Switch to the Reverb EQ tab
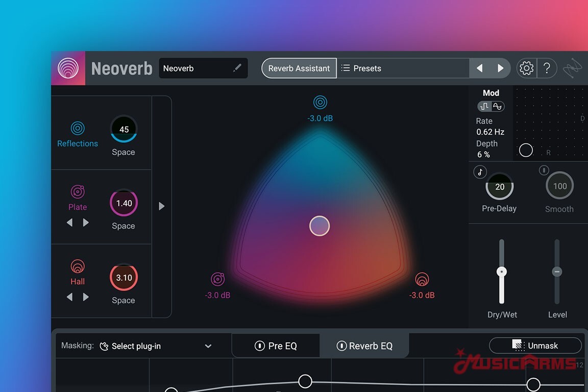 pyautogui.click(x=364, y=346)
